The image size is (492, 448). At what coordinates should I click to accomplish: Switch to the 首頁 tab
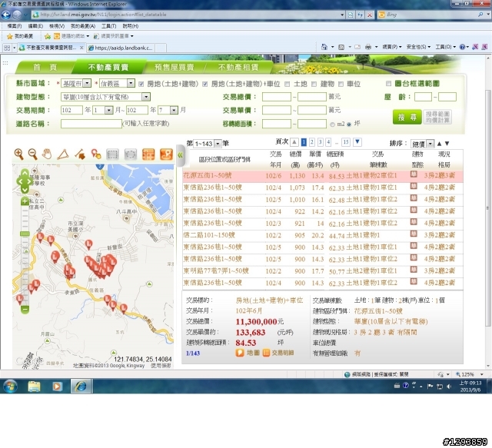[x=45, y=67]
